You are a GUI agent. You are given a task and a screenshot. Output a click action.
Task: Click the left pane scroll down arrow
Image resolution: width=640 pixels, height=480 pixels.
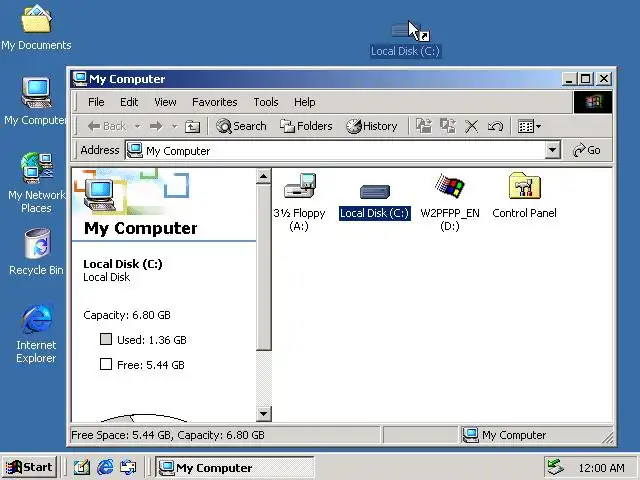point(264,414)
